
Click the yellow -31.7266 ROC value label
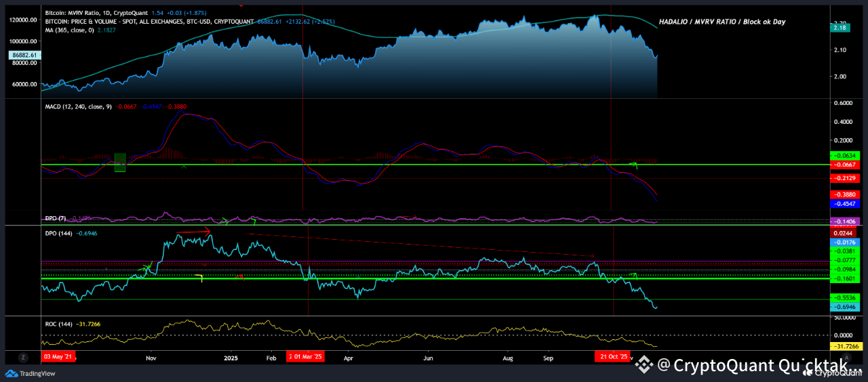[x=845, y=347]
